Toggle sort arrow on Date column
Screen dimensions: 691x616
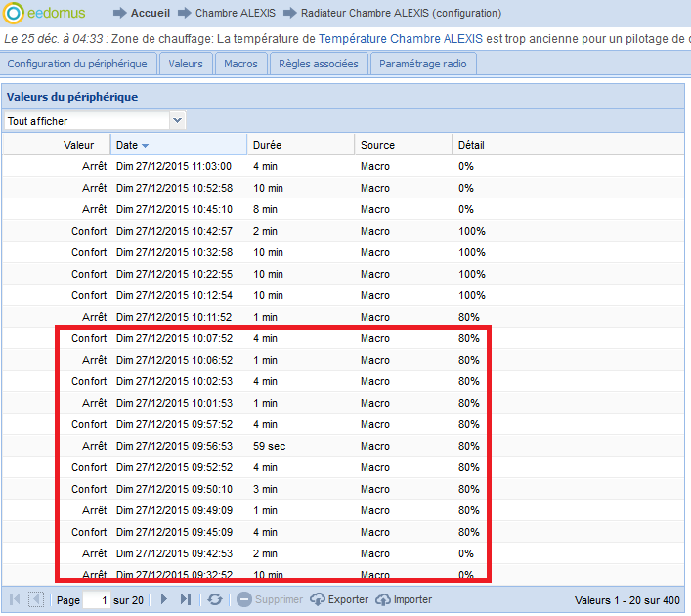(145, 146)
